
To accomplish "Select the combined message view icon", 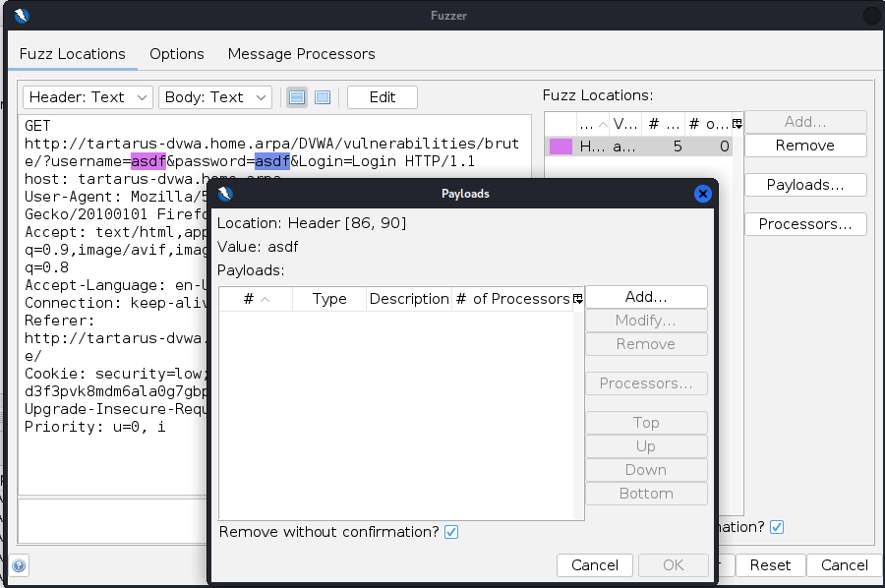I will [x=322, y=97].
